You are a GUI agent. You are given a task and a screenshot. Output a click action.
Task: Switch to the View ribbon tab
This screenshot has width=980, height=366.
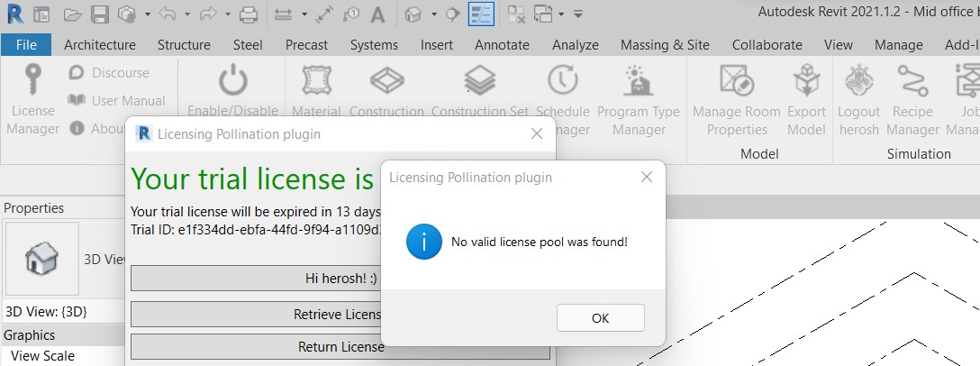[x=838, y=45]
